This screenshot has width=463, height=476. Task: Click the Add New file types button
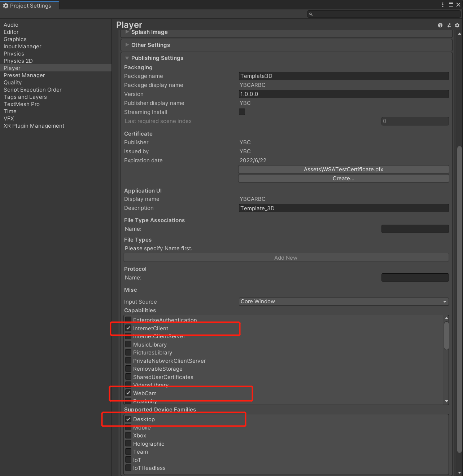(285, 257)
